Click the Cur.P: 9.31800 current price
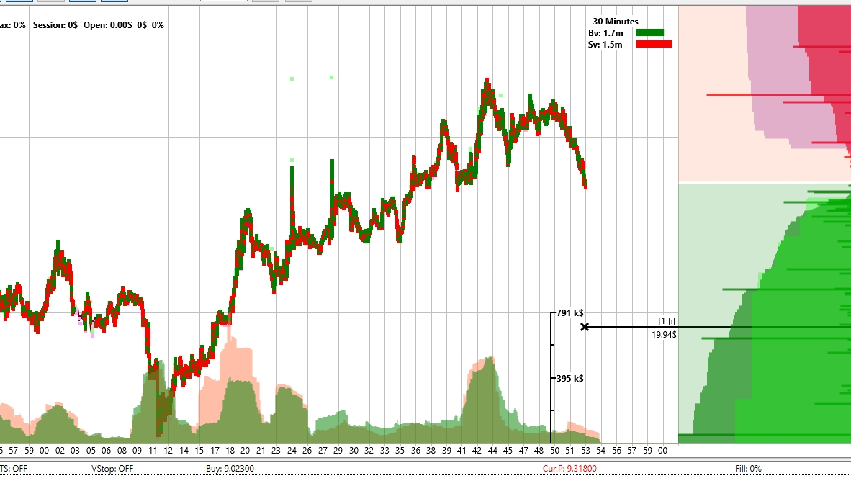 [x=569, y=469]
